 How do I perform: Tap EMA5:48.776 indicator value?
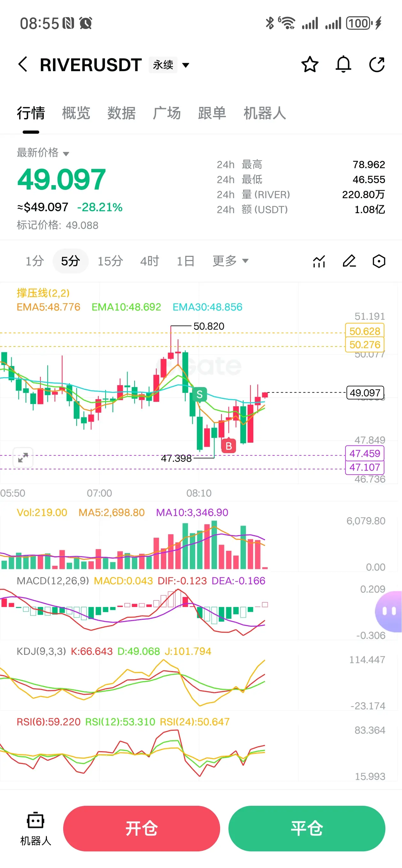48,307
